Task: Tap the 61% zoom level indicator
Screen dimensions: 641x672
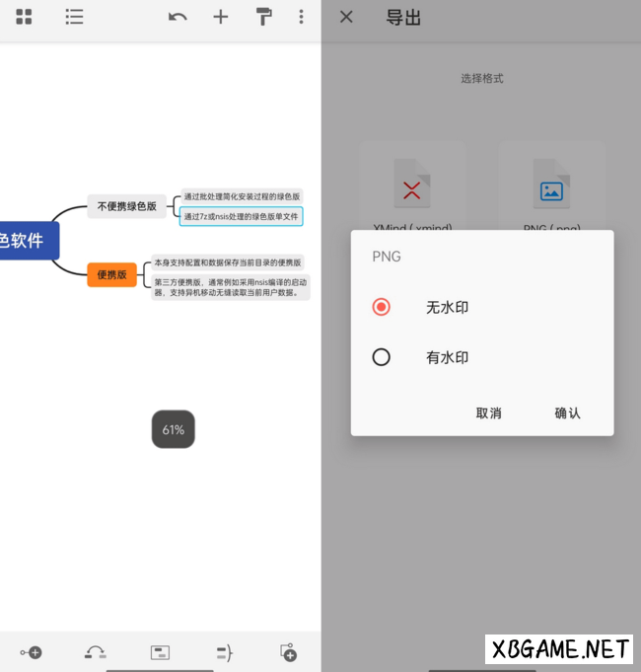Action: (174, 429)
